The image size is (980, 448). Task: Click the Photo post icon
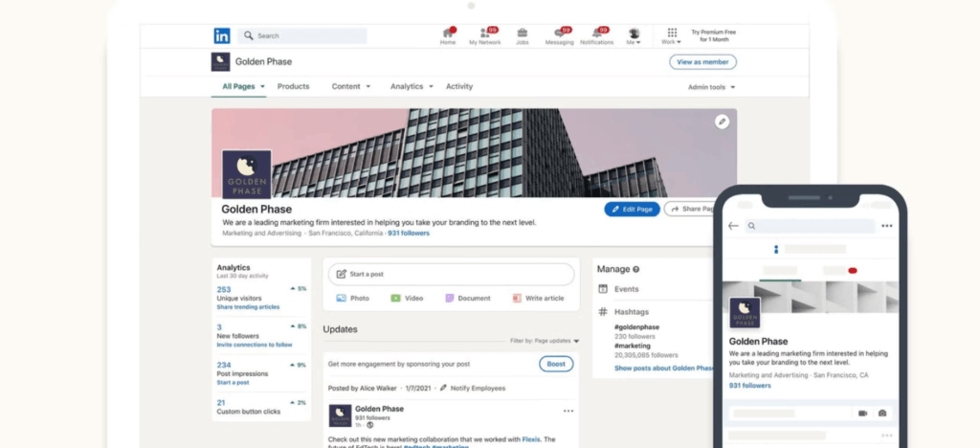coord(342,299)
